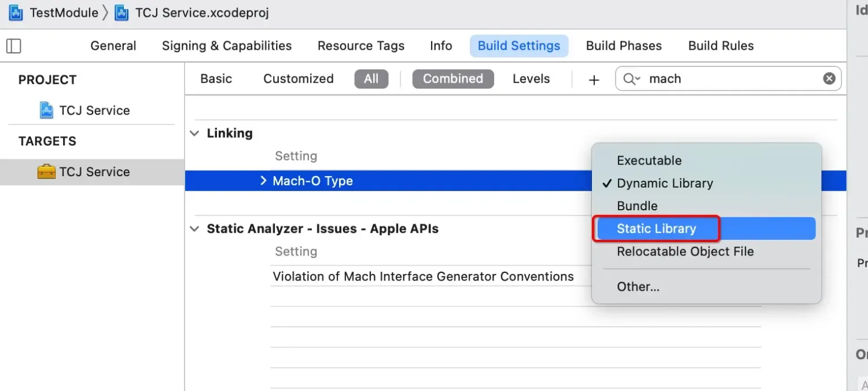868x391 pixels.
Task: Click the sidebar toggle icon
Action: pyautogui.click(x=13, y=46)
